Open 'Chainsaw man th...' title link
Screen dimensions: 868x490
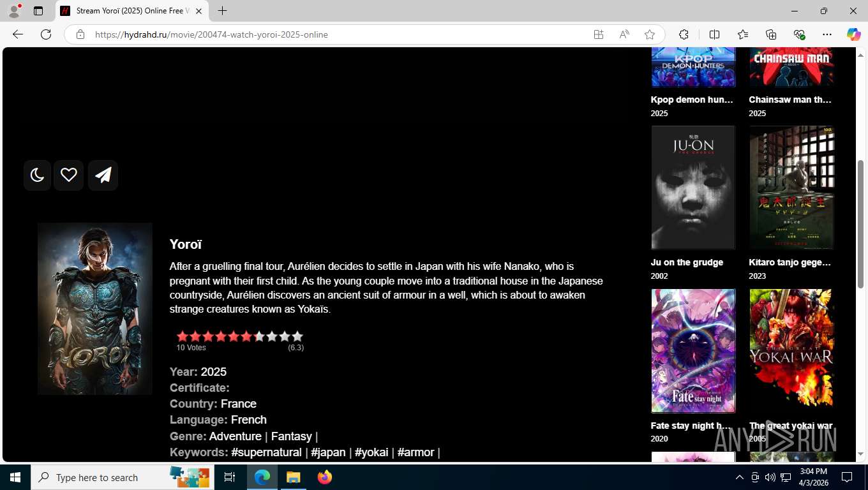point(790,100)
